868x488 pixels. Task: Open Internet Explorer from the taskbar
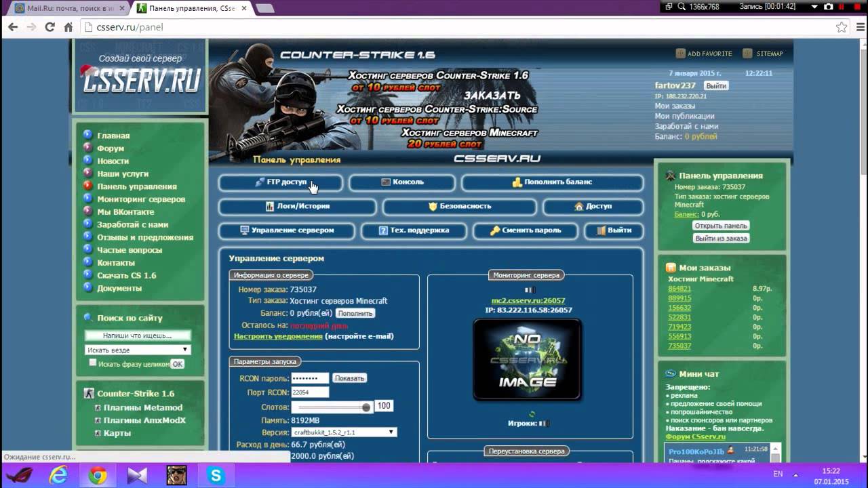58,476
